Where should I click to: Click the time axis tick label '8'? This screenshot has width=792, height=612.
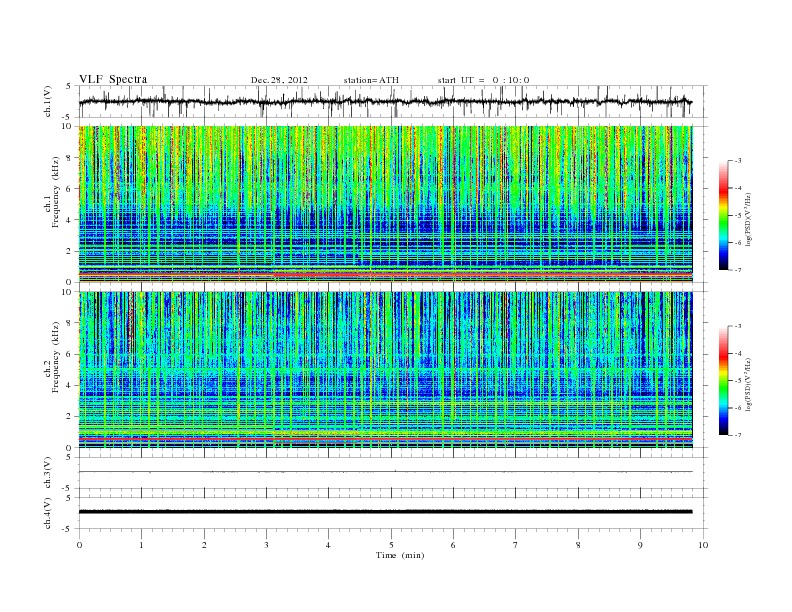(x=578, y=545)
